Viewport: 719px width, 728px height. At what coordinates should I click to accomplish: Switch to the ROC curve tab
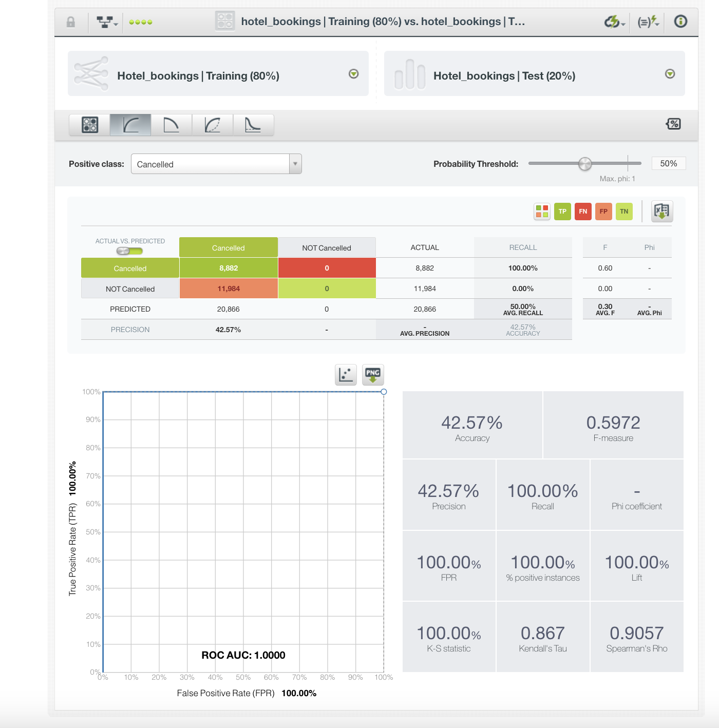coord(130,125)
